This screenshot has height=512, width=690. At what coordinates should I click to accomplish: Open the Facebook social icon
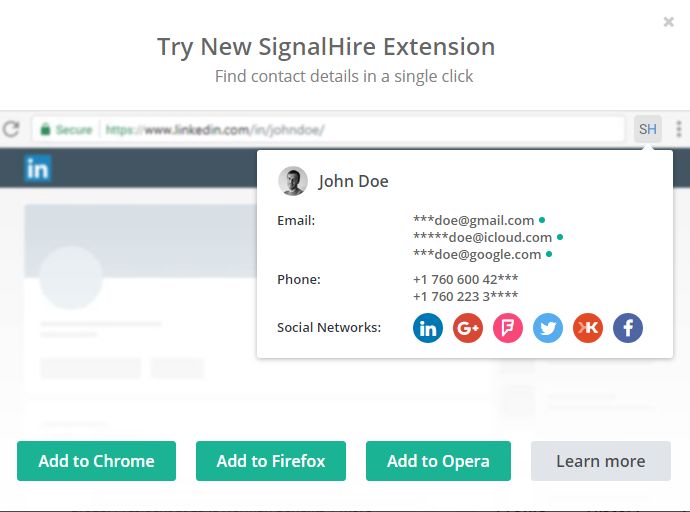pyautogui.click(x=628, y=328)
